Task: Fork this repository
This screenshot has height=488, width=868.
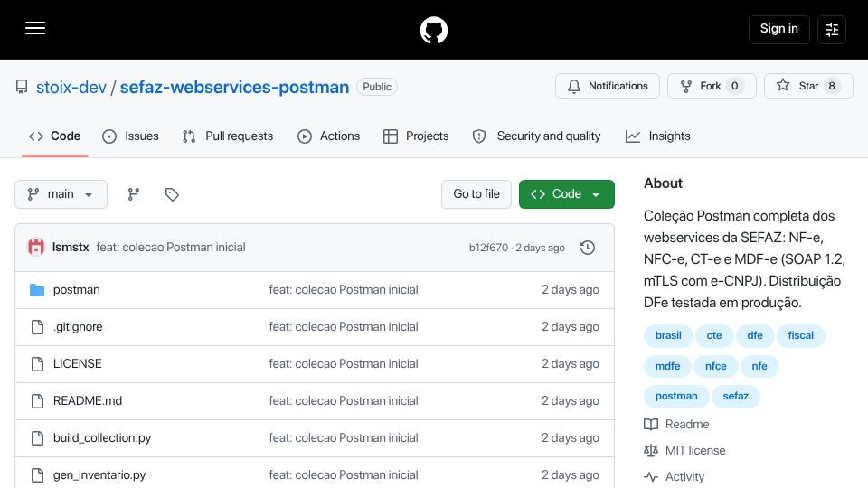Action: 712,86
